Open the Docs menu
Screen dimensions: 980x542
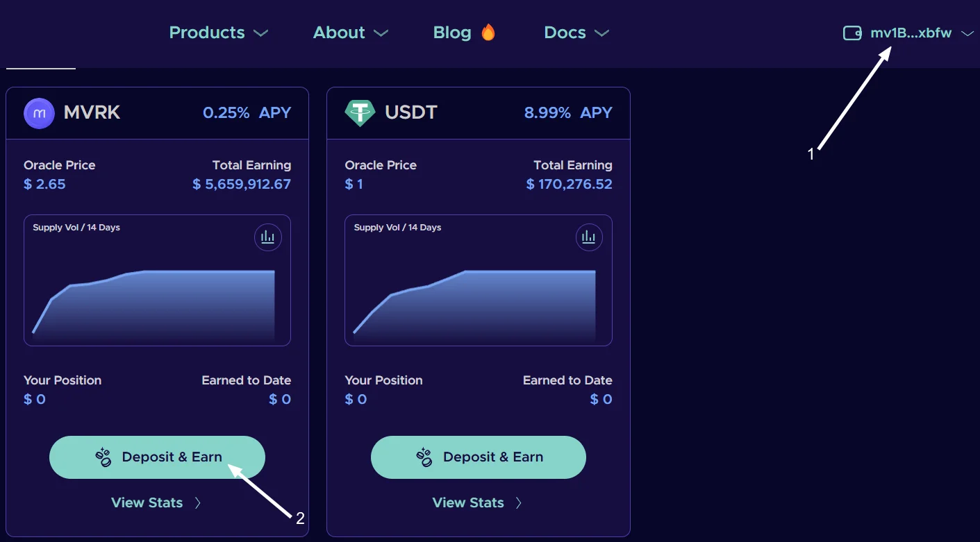pos(576,33)
